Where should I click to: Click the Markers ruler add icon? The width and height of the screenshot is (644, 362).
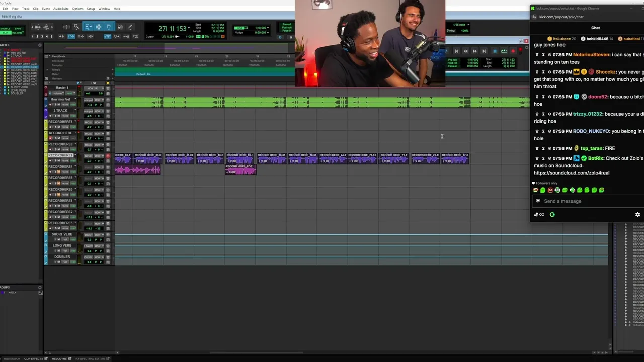113,78
